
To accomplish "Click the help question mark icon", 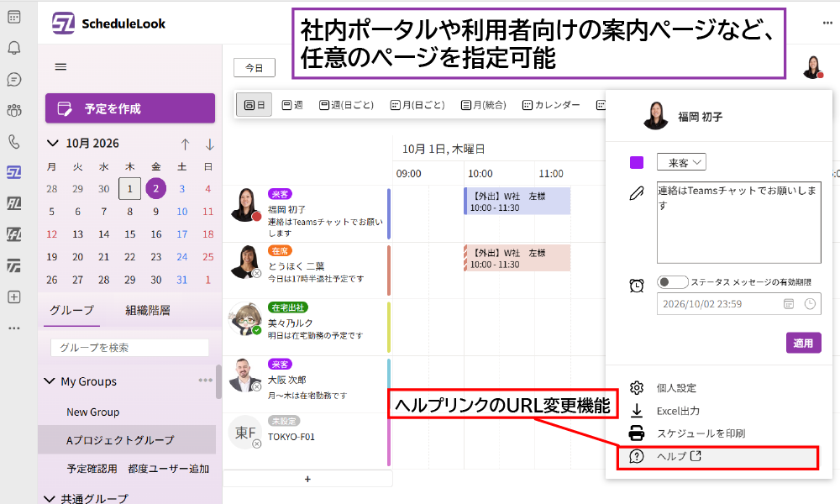I will 637,456.
